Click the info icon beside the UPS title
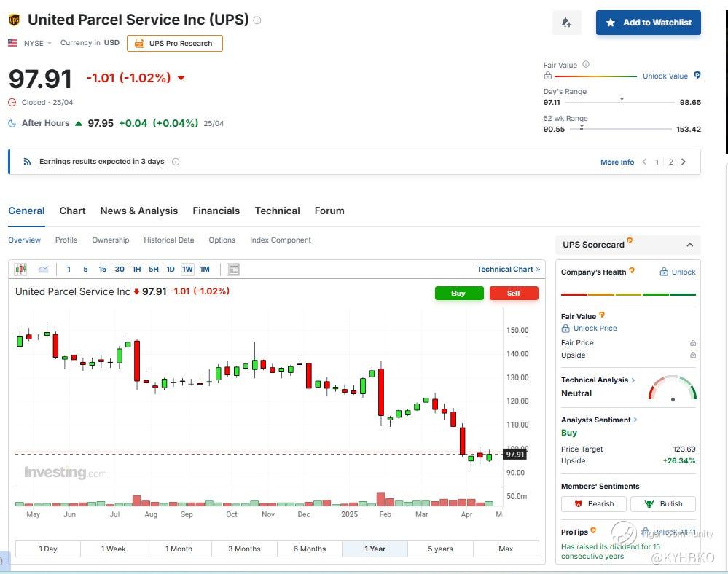The height and width of the screenshot is (574, 728). click(257, 20)
